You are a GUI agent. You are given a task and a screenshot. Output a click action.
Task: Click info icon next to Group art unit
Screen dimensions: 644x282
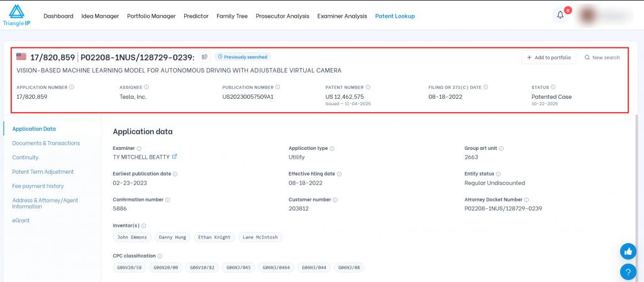[501, 149]
